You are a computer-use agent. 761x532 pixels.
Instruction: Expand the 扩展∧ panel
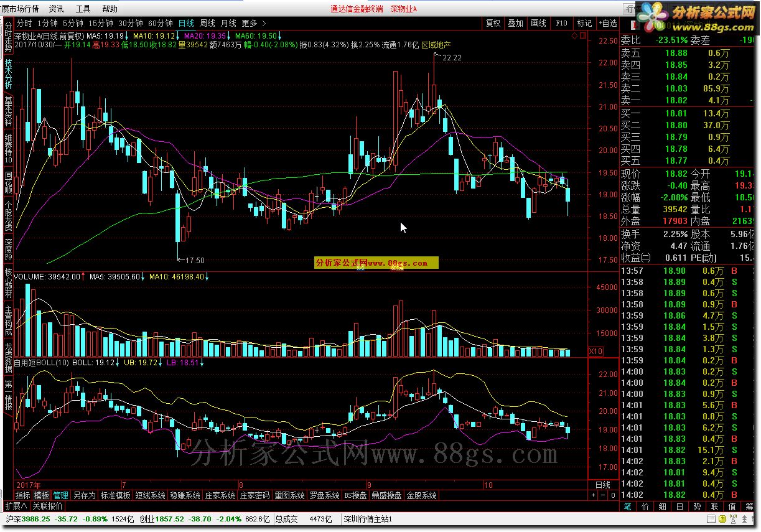(16, 506)
